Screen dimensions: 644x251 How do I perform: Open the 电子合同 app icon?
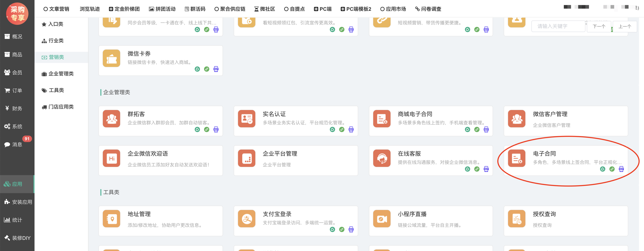[517, 159]
